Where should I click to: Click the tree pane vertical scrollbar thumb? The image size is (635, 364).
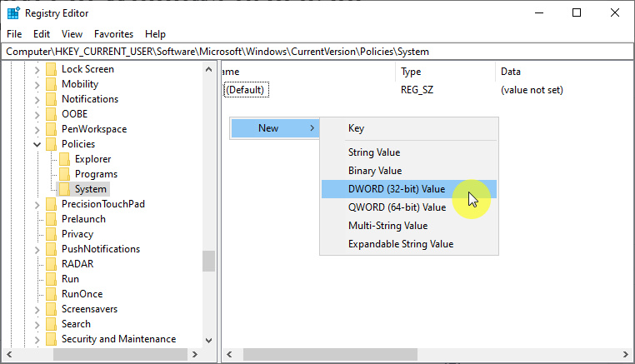click(208, 261)
